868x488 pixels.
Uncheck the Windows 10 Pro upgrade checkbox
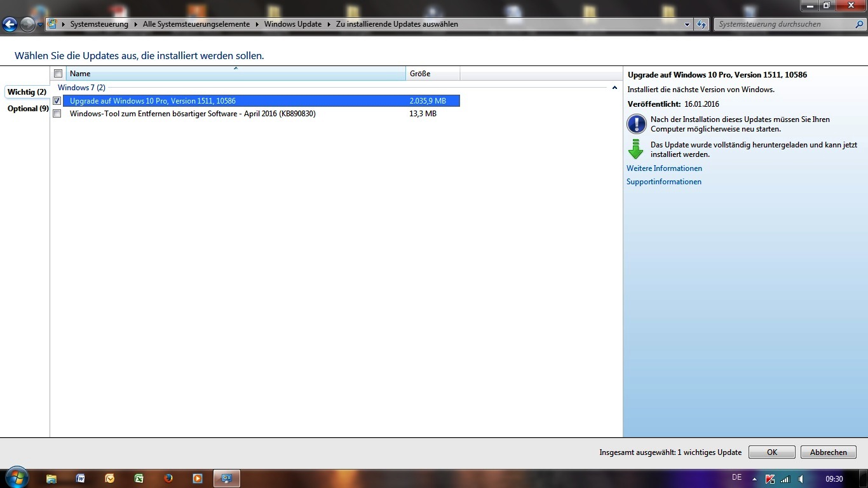pos(57,101)
